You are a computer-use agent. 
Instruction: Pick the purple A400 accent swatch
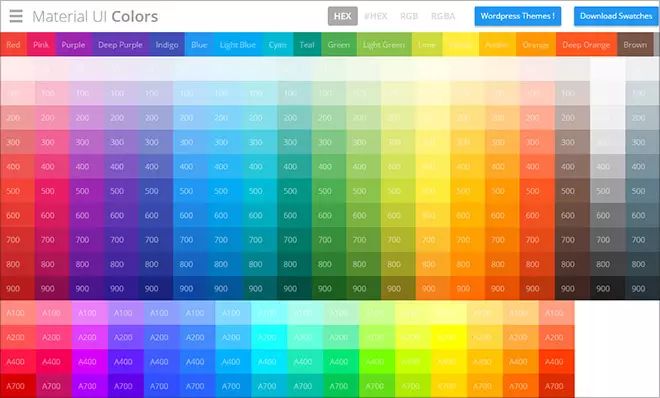click(x=90, y=361)
